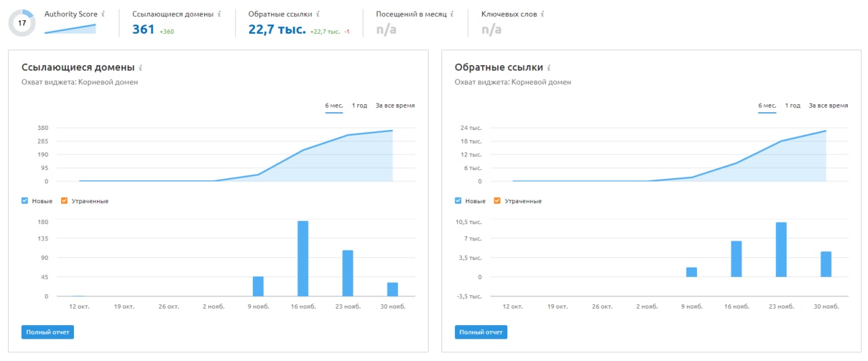Click the 9 нояб. bar in referring domains chart
The image size is (868, 361).
point(258,286)
